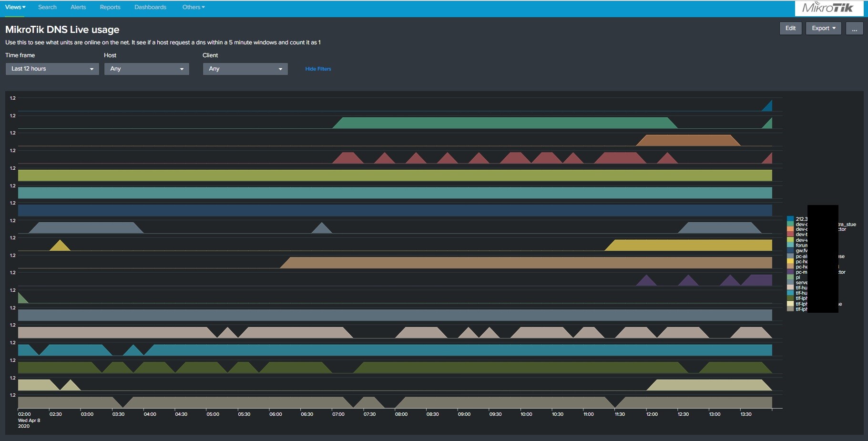Click the 07:00 time axis label
Image resolution: width=868 pixels, height=441 pixels.
point(338,414)
